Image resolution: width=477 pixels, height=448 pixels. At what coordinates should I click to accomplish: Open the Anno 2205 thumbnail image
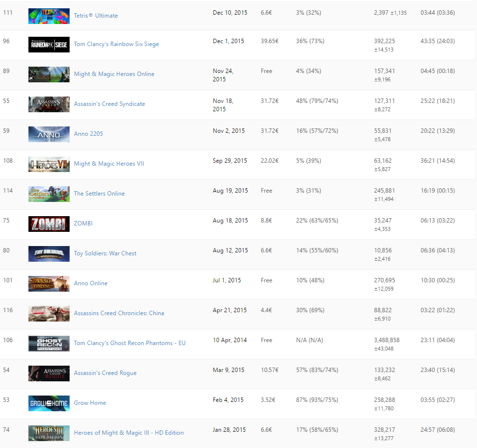pyautogui.click(x=49, y=134)
